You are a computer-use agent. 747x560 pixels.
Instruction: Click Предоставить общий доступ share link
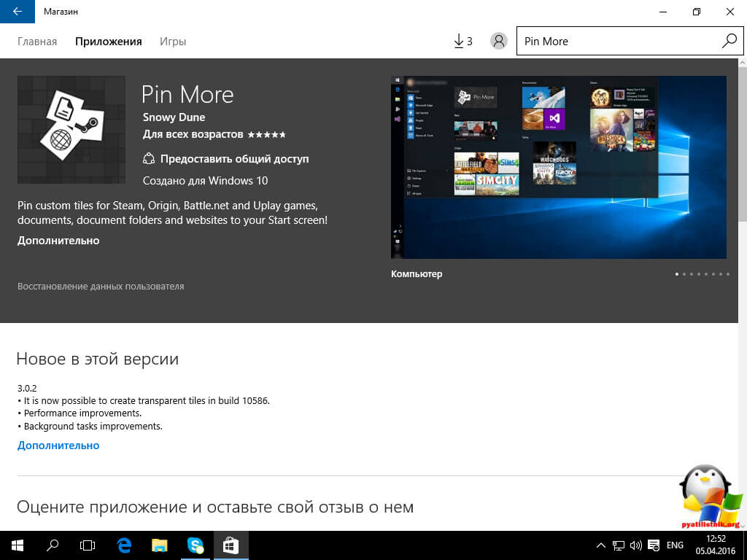tap(234, 158)
